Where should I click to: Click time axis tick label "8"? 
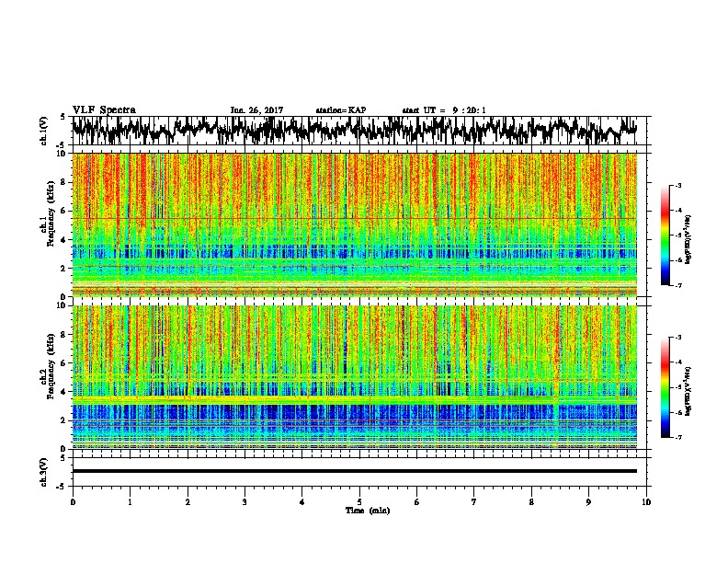[531, 502]
